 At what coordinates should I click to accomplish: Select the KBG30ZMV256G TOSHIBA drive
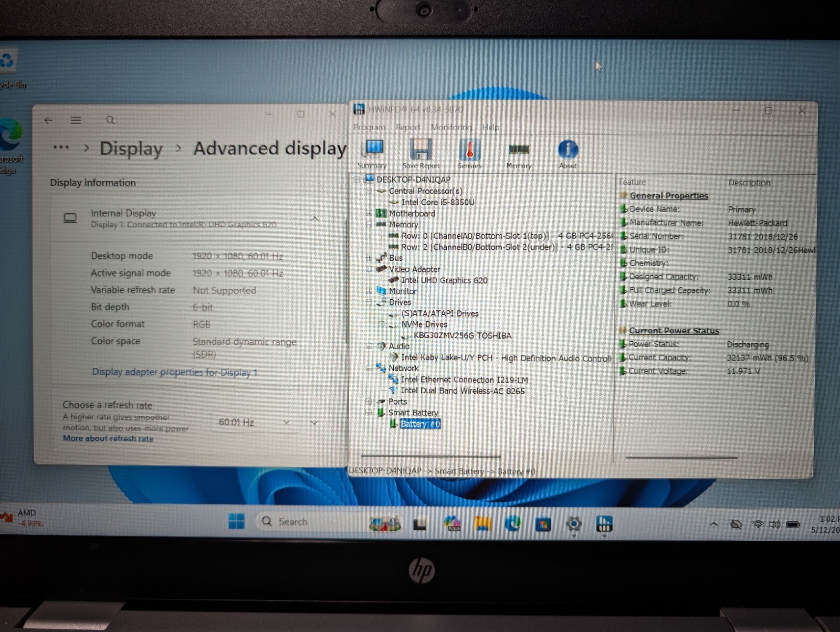[463, 335]
